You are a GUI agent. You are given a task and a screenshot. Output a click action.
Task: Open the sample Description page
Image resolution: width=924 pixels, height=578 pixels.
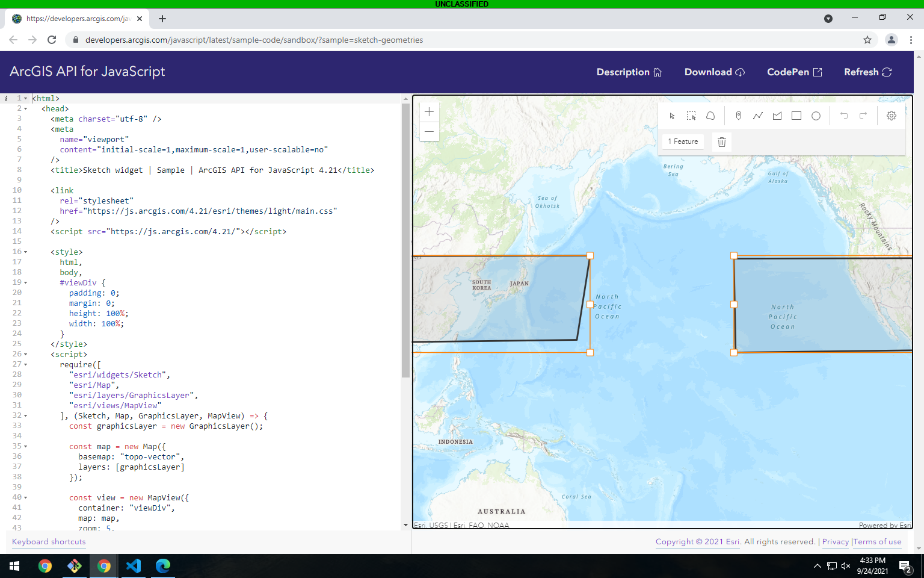tap(628, 72)
